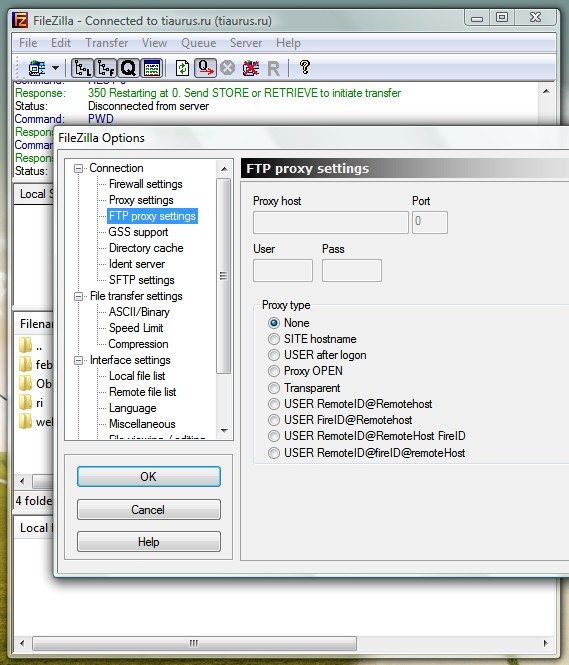This screenshot has width=569, height=665.
Task: Select Remote file list tree item
Action: (142, 392)
